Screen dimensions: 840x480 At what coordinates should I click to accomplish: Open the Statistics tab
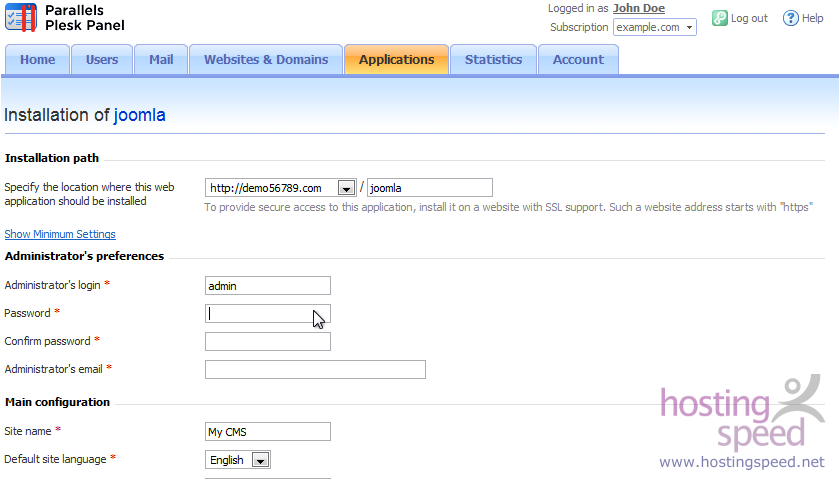(493, 59)
